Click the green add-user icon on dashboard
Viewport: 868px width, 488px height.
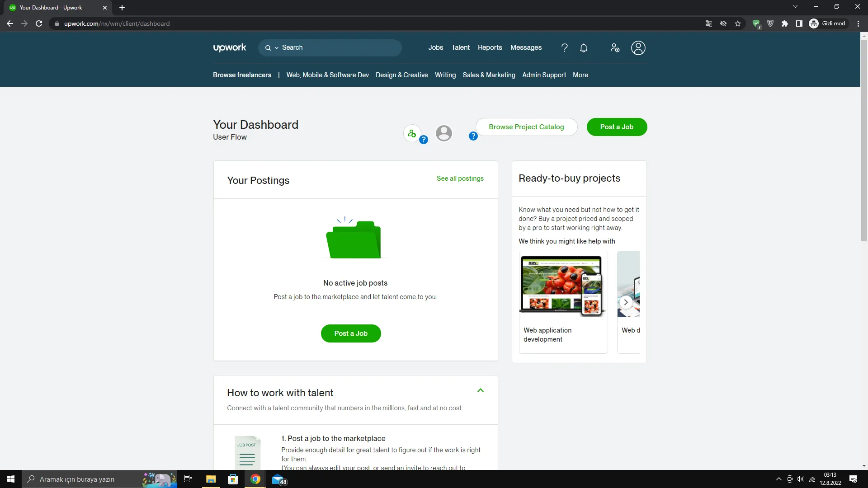coord(412,133)
